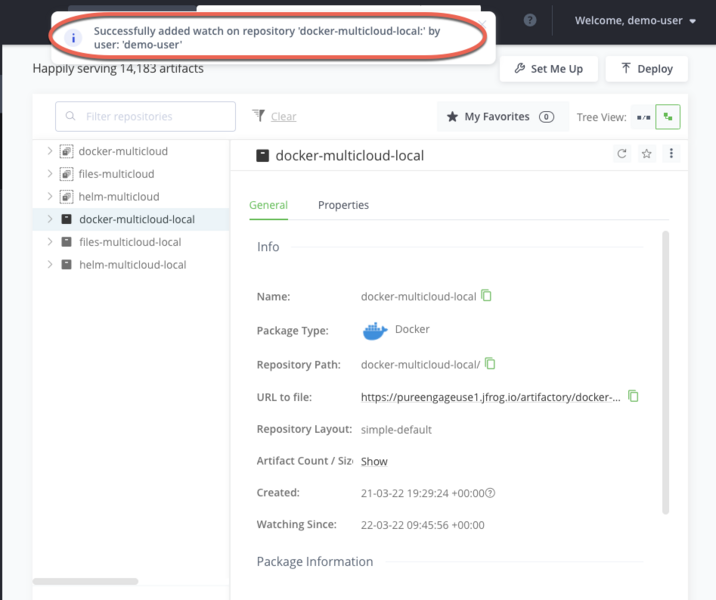The image size is (716, 600).
Task: Click the Created date help icon
Action: pyautogui.click(x=490, y=493)
